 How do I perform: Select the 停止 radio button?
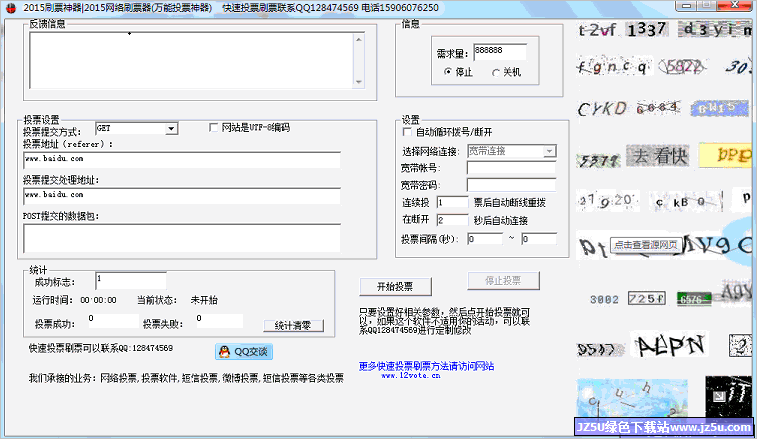pyautogui.click(x=448, y=73)
